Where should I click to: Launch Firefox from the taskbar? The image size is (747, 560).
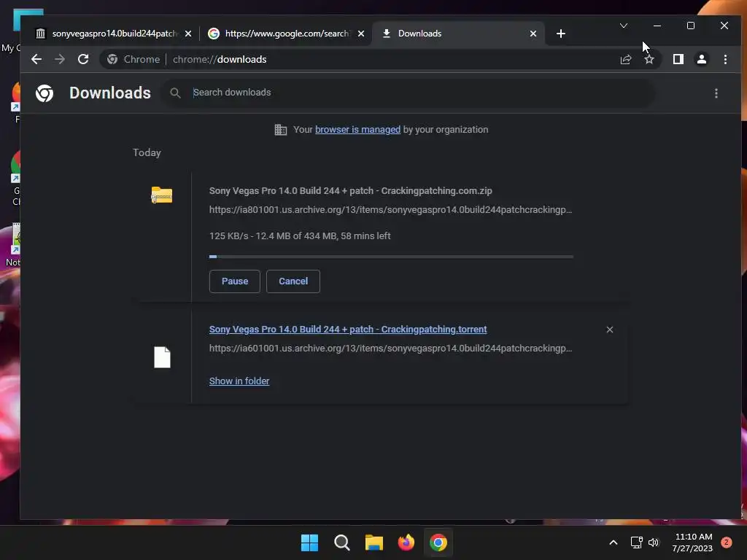point(406,542)
